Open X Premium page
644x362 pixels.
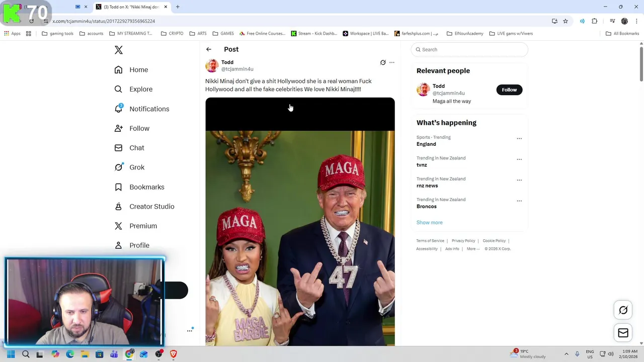point(136,226)
